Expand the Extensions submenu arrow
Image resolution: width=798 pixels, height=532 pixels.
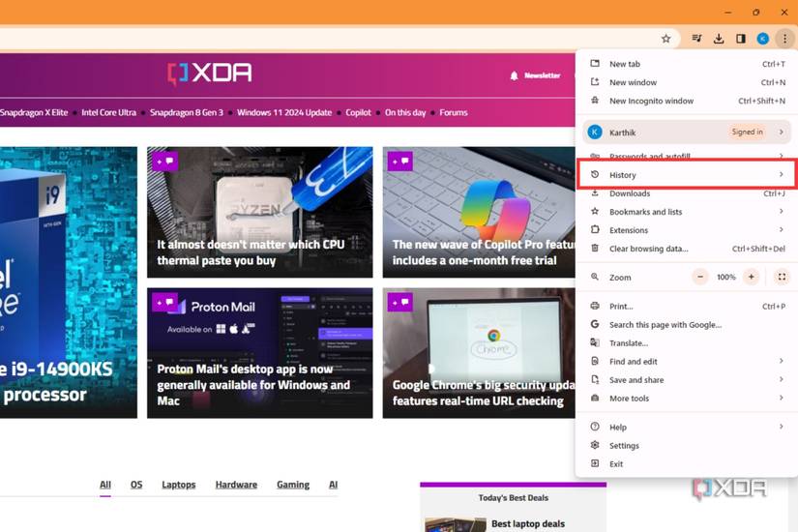[x=782, y=229]
